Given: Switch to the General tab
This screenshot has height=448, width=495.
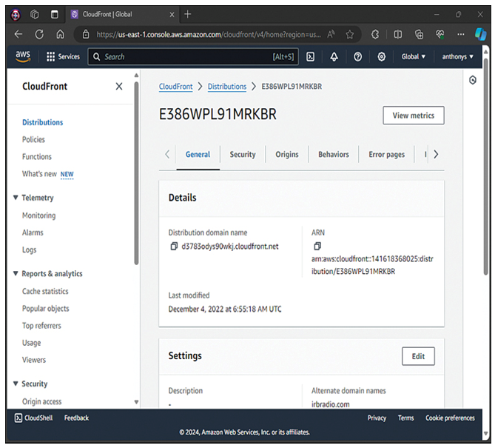Looking at the screenshot, I should point(198,155).
